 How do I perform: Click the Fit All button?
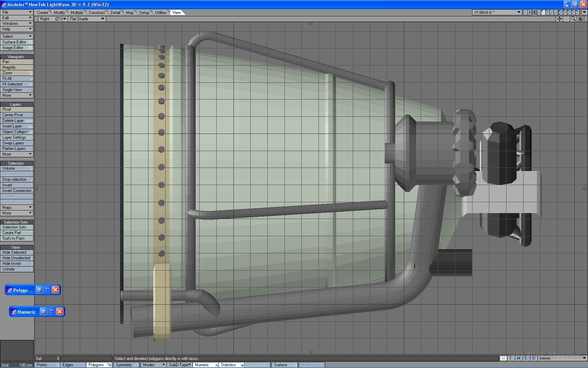tap(16, 79)
